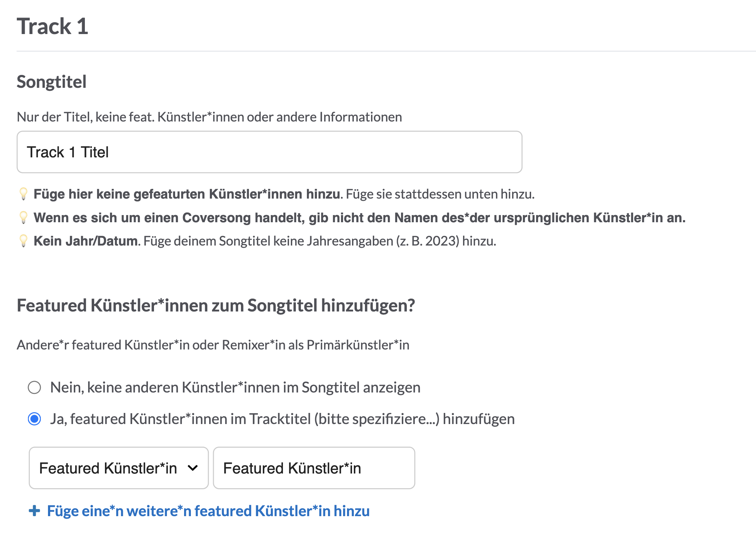Click the lightbulb icon next to the Coversong hint
The image size is (756, 552).
coord(24,218)
